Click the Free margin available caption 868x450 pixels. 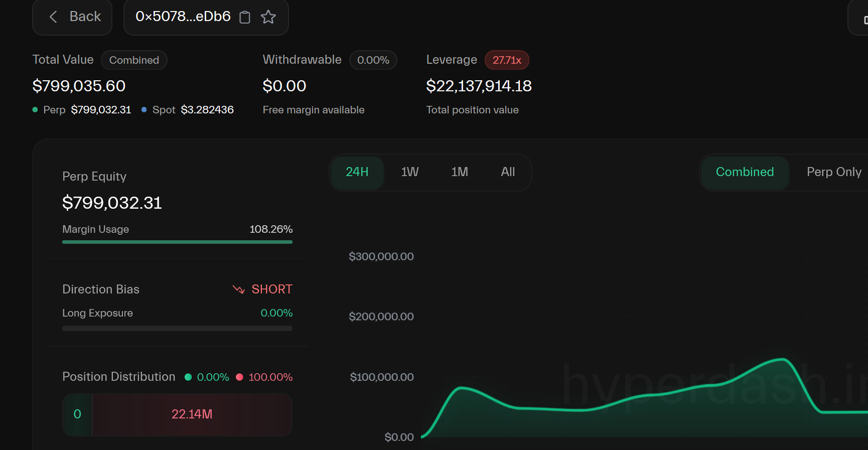pos(314,110)
